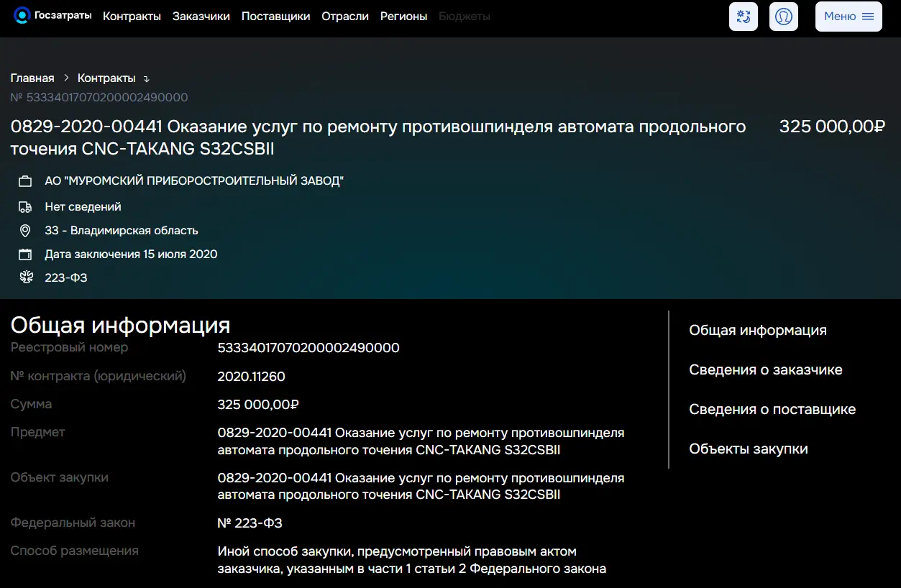Click the Предмет field label

tap(37, 432)
